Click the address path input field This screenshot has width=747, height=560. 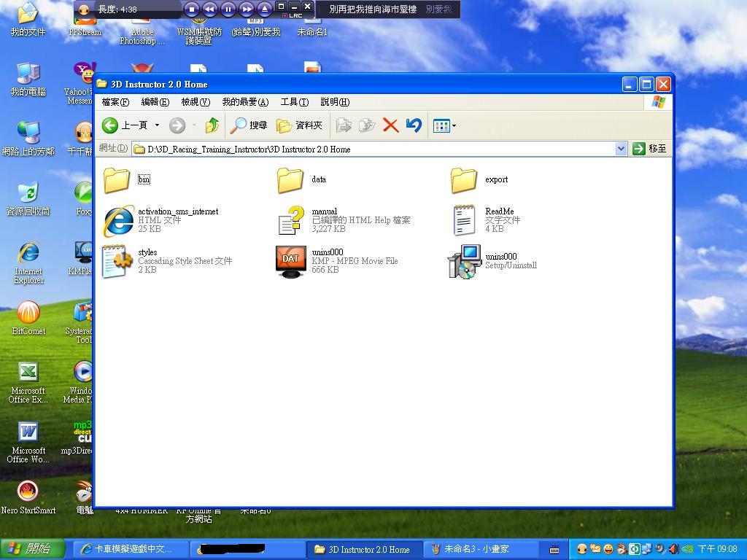[372, 149]
